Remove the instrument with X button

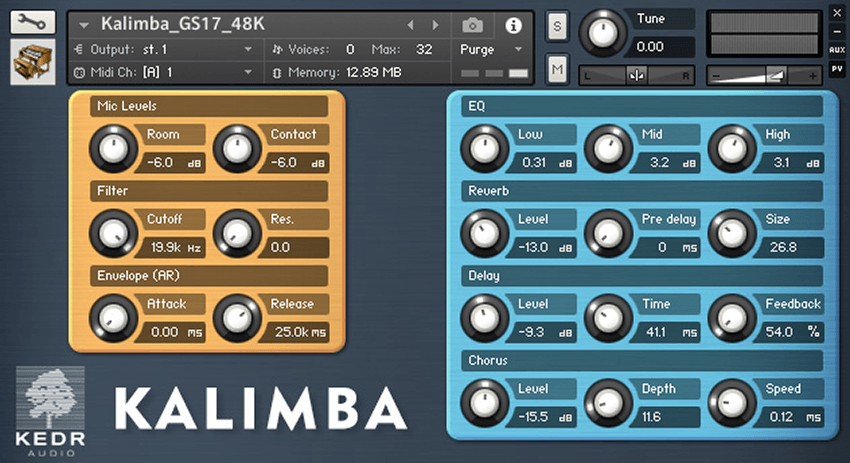point(837,13)
